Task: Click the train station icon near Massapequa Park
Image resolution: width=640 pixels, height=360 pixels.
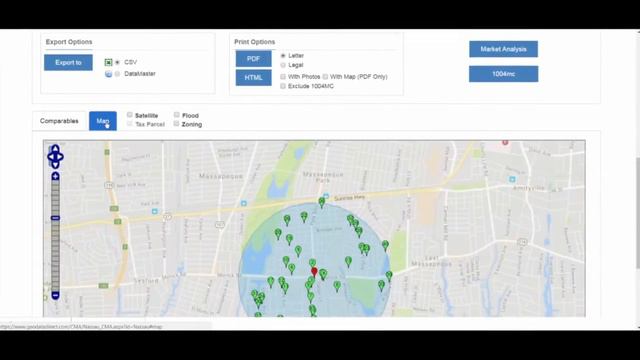Action: point(326,196)
